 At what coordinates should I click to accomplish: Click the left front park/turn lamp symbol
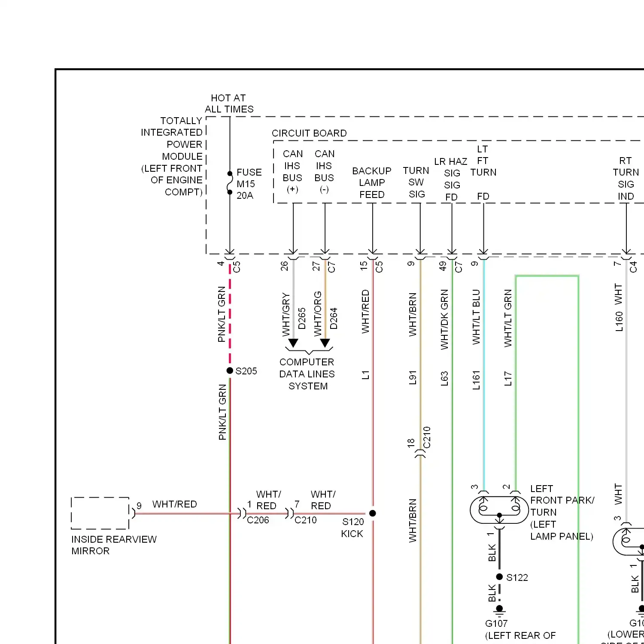pyautogui.click(x=499, y=510)
